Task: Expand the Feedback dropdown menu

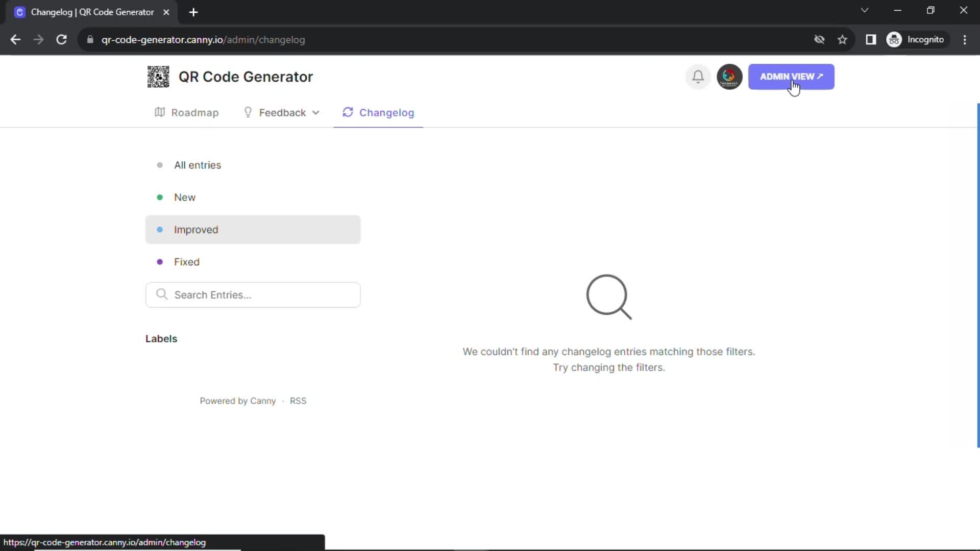Action: (x=281, y=112)
